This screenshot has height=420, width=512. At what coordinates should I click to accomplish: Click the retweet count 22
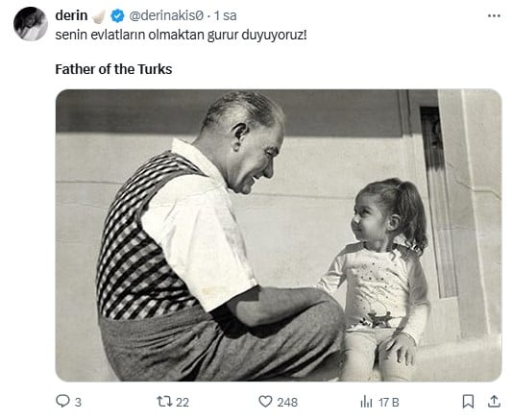tap(183, 402)
